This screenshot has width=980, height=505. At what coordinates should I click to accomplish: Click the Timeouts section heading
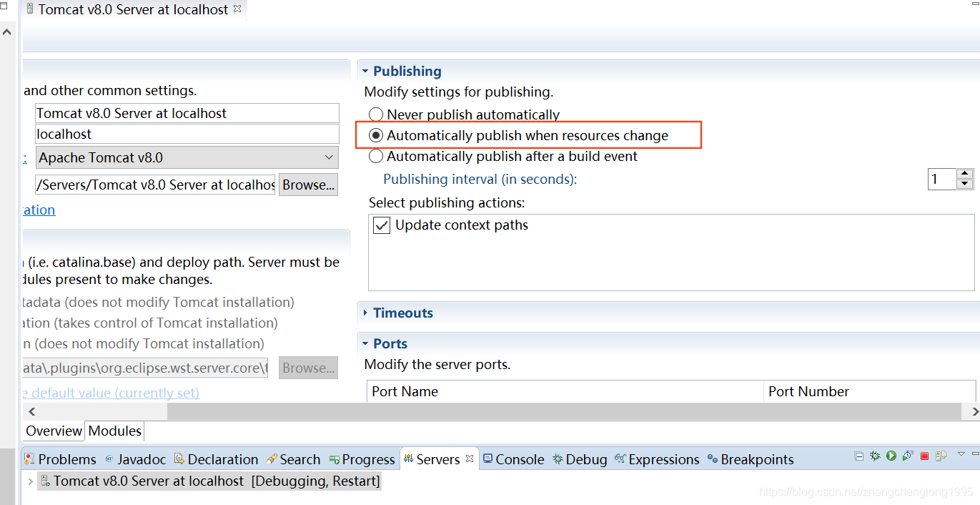coord(403,313)
